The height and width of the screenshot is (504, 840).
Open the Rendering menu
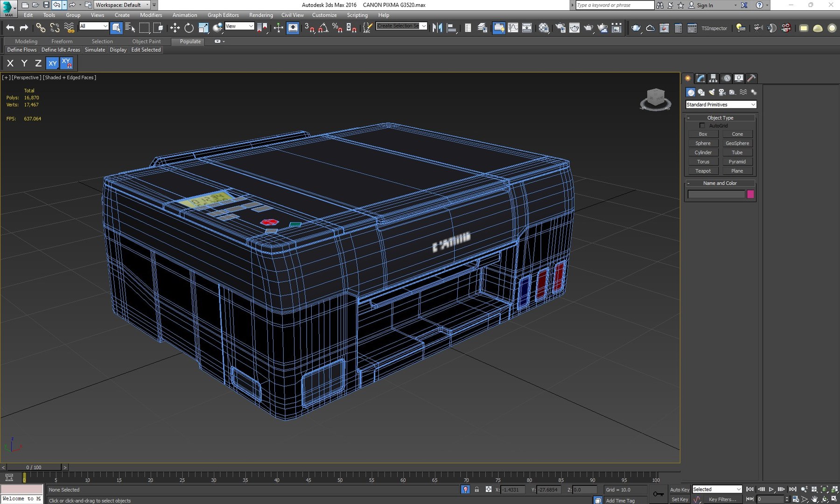click(x=261, y=15)
